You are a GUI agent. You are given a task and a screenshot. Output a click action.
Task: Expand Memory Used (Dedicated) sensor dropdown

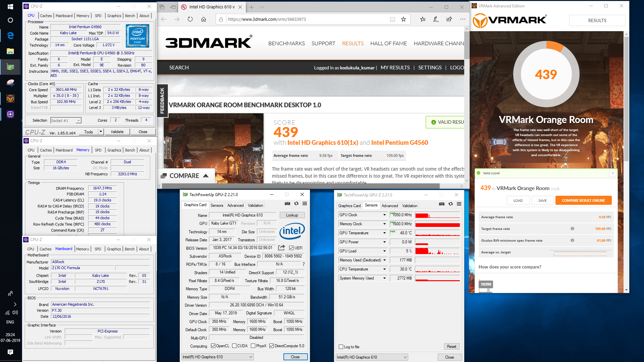pos(384,260)
